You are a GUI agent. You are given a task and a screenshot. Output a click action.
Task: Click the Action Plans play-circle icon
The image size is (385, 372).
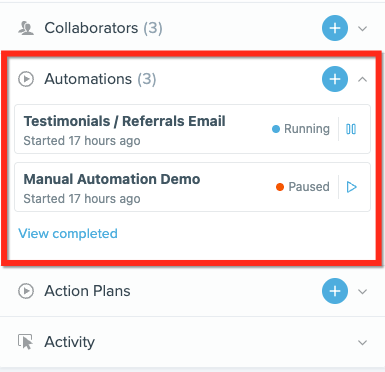(x=26, y=291)
